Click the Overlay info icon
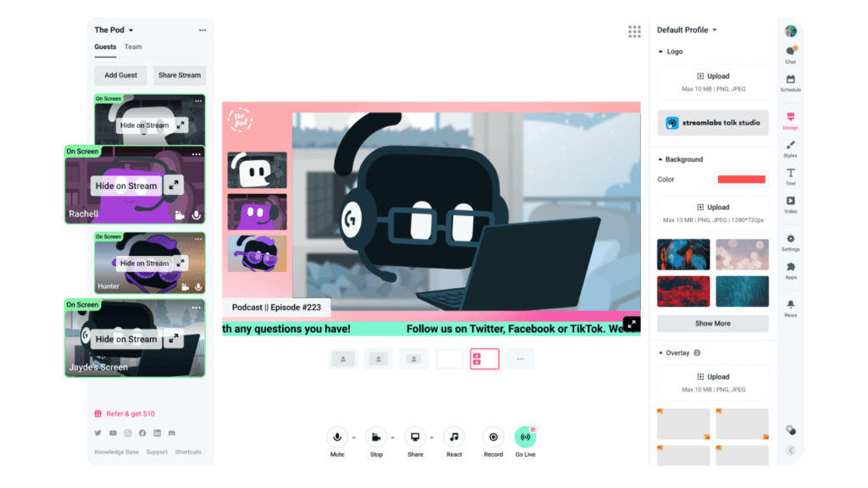The height and width of the screenshot is (488, 868). tap(697, 352)
